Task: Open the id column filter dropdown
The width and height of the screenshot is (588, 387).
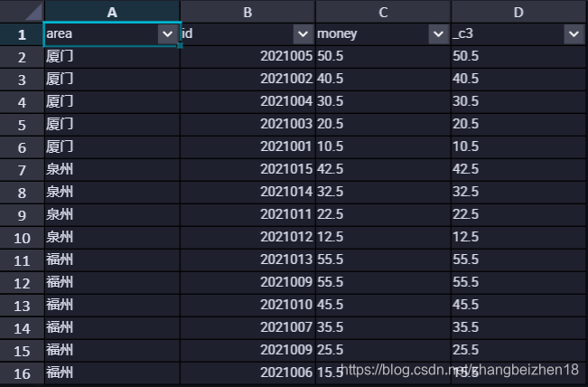Action: click(x=303, y=34)
